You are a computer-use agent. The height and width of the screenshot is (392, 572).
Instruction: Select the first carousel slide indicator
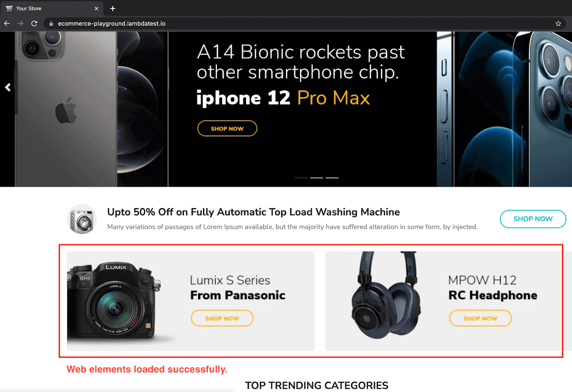point(301,178)
